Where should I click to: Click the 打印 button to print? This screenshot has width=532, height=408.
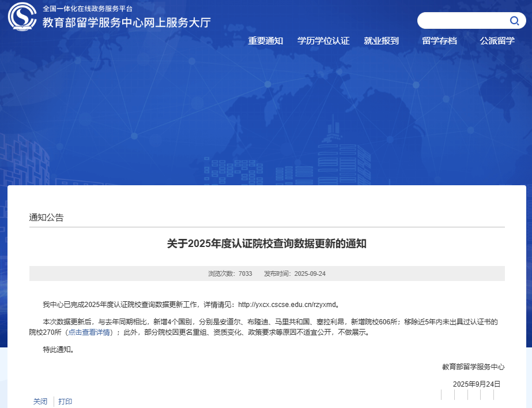(x=65, y=401)
